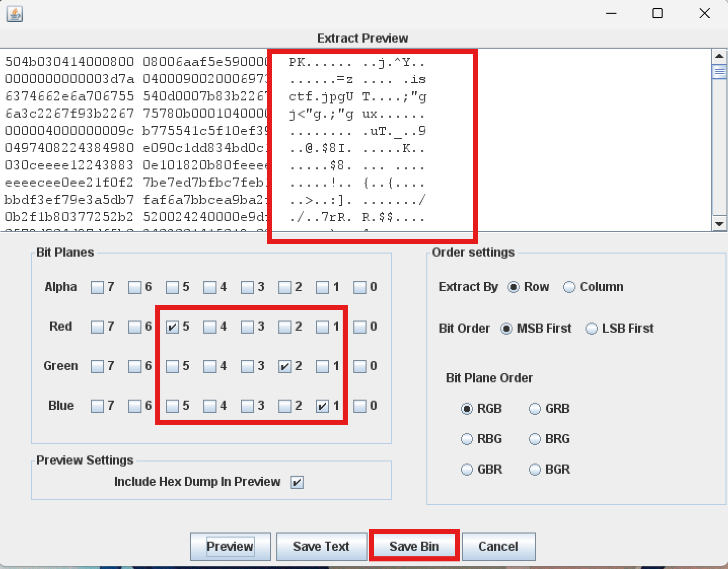Choose BGR bit plane order
The width and height of the screenshot is (728, 569).
pyautogui.click(x=535, y=470)
